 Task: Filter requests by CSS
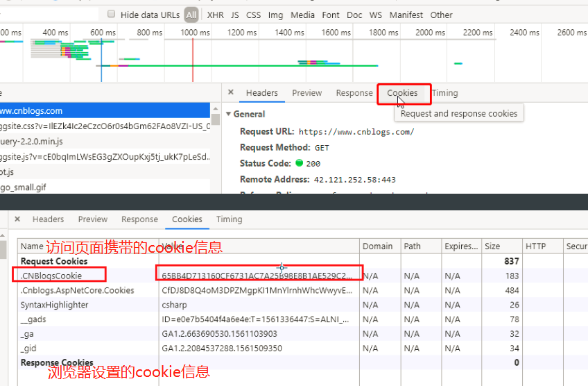[x=253, y=15]
